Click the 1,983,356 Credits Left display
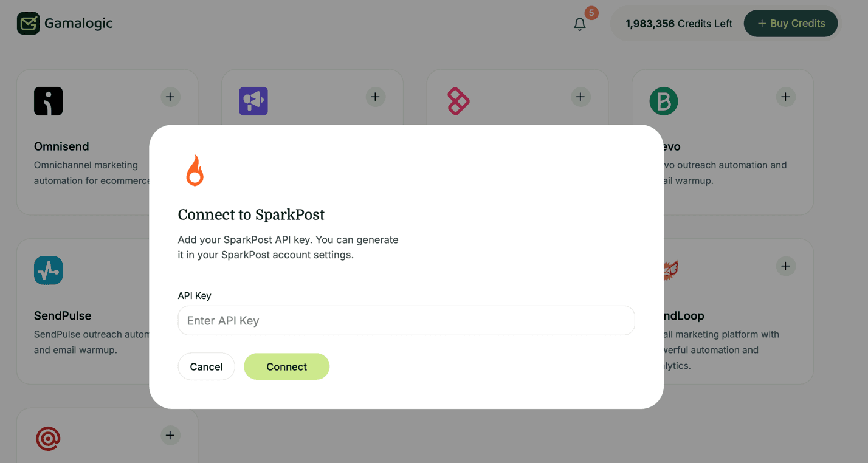The image size is (868, 463). pos(678,23)
